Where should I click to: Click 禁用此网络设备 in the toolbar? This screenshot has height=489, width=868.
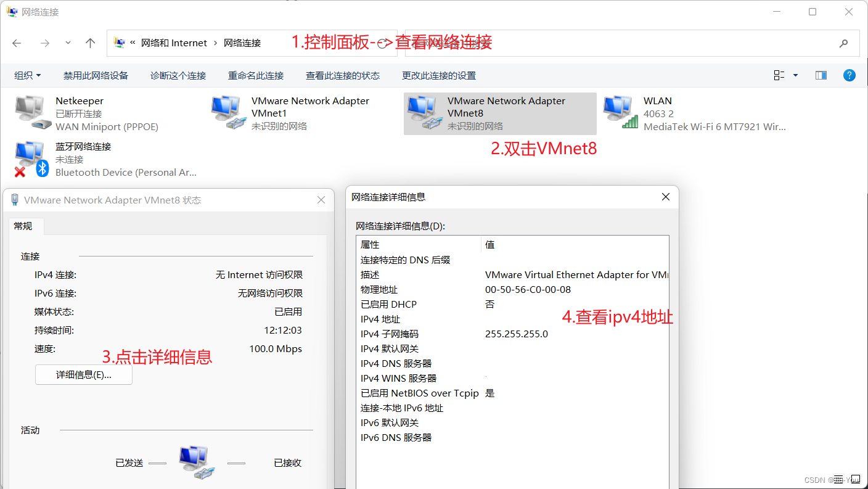point(96,75)
